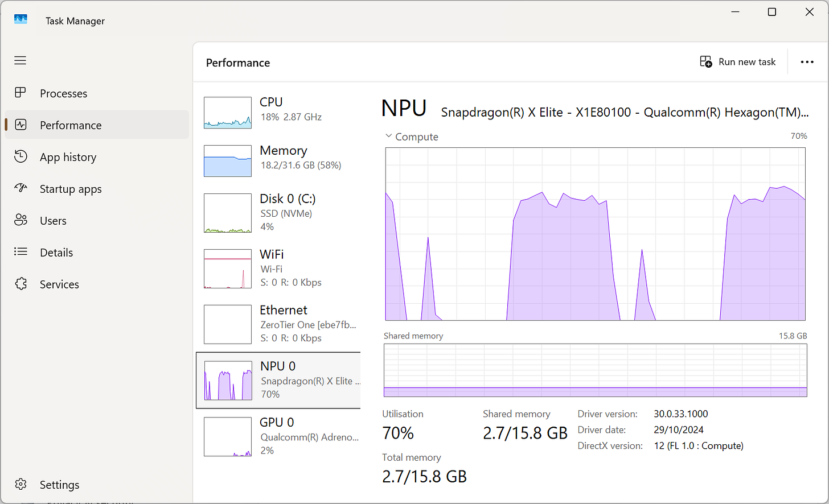Click the large NPU compute utilisation graph
Screen dimensions: 829x504
(x=595, y=234)
